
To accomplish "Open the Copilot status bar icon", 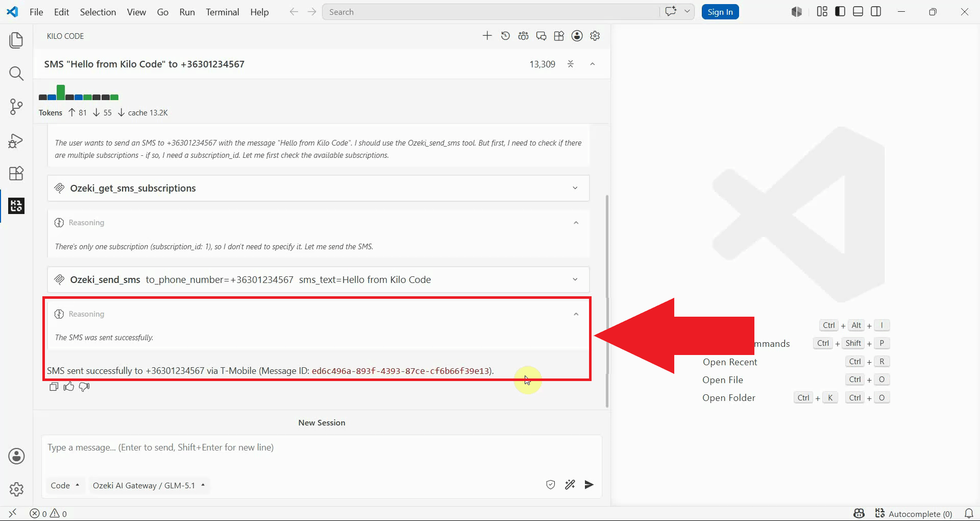I will point(859,513).
